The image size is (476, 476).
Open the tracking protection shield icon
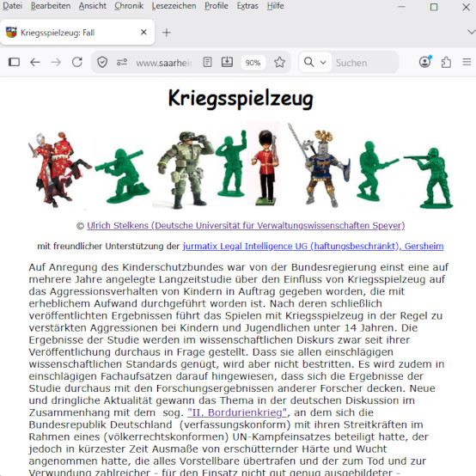pyautogui.click(x=102, y=62)
